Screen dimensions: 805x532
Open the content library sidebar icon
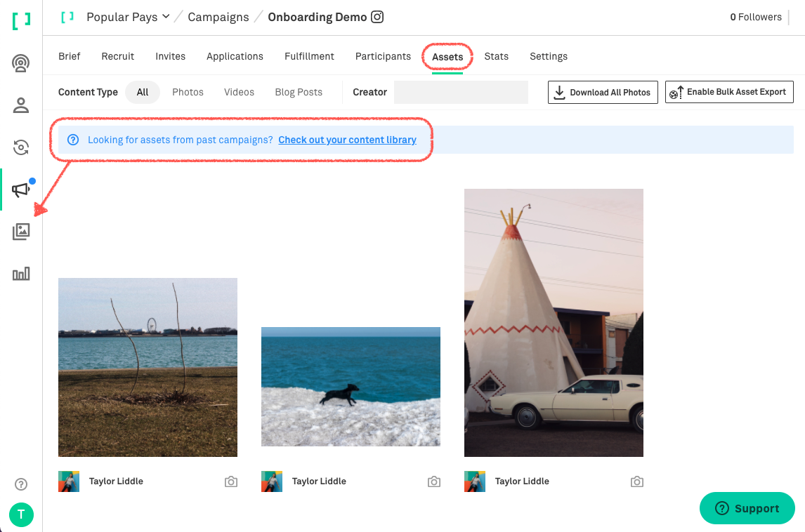[21, 232]
